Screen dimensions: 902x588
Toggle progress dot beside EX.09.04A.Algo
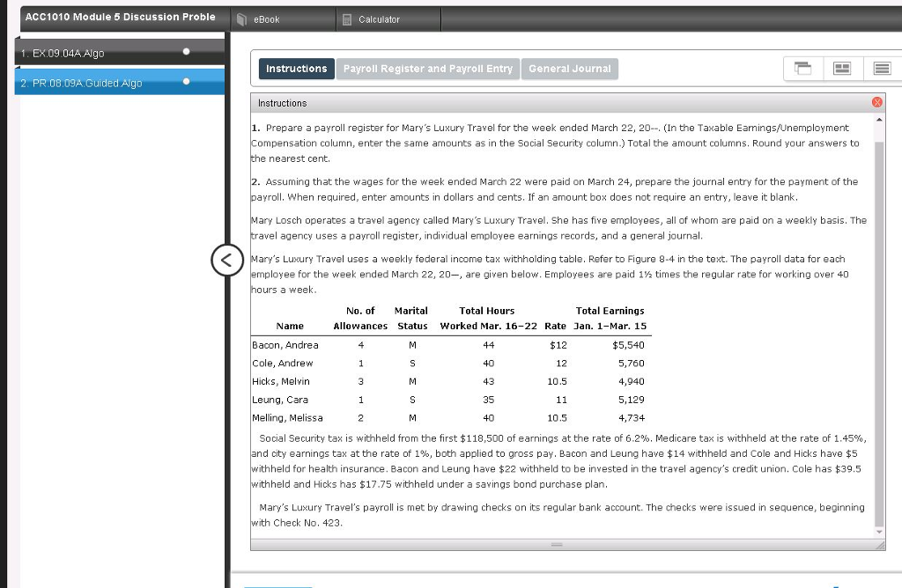point(184,52)
